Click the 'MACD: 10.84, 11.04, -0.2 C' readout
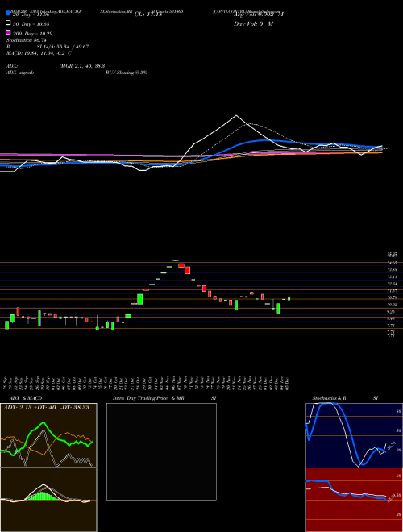Screen dimensions: 403x532 pyautogui.click(x=39, y=53)
